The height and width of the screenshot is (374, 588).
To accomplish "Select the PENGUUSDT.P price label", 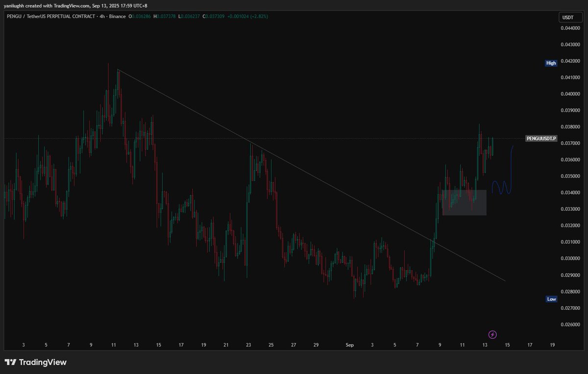I will tap(541, 139).
